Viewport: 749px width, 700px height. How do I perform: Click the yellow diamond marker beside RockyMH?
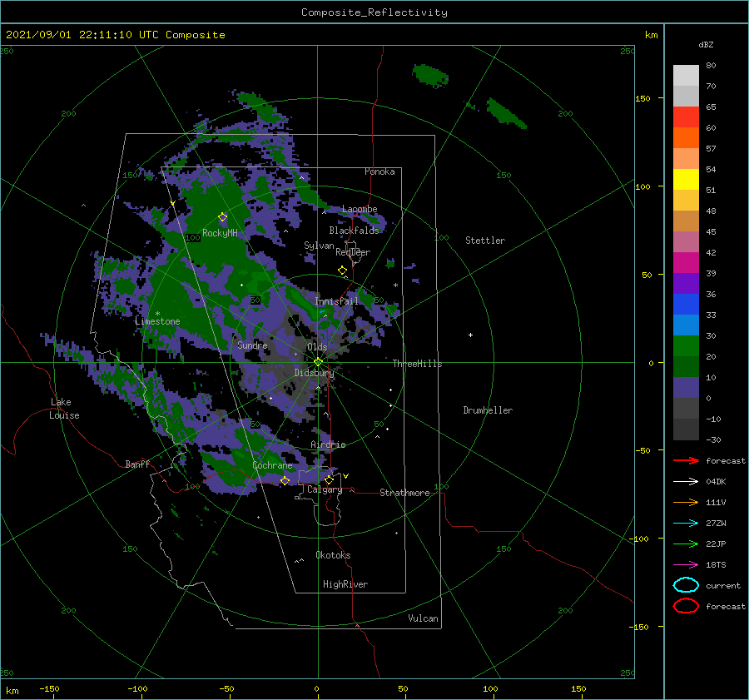pyautogui.click(x=222, y=217)
